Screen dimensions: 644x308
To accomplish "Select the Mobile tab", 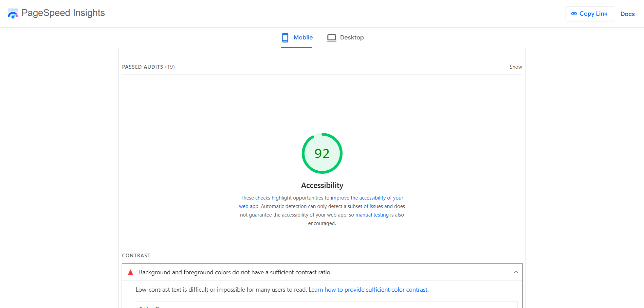I will (303, 37).
